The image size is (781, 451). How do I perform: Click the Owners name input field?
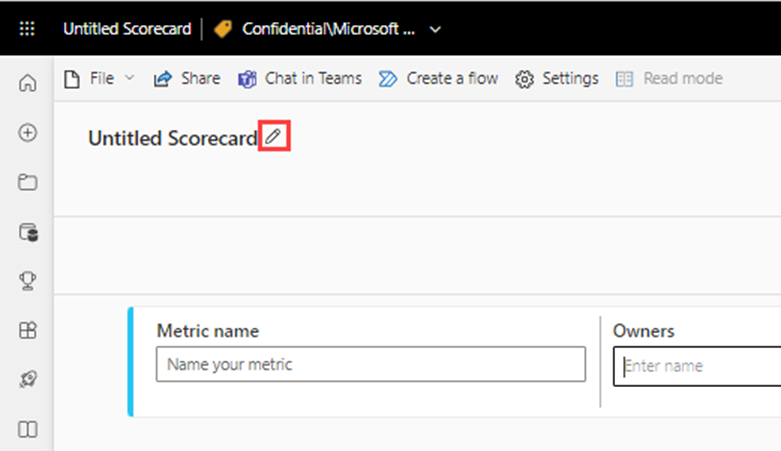[x=697, y=366]
